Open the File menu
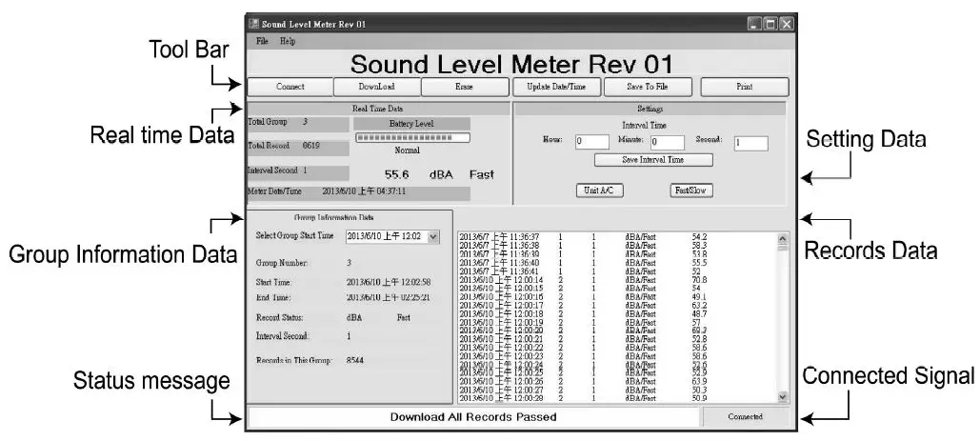This screenshot has width=980, height=441. 262,41
